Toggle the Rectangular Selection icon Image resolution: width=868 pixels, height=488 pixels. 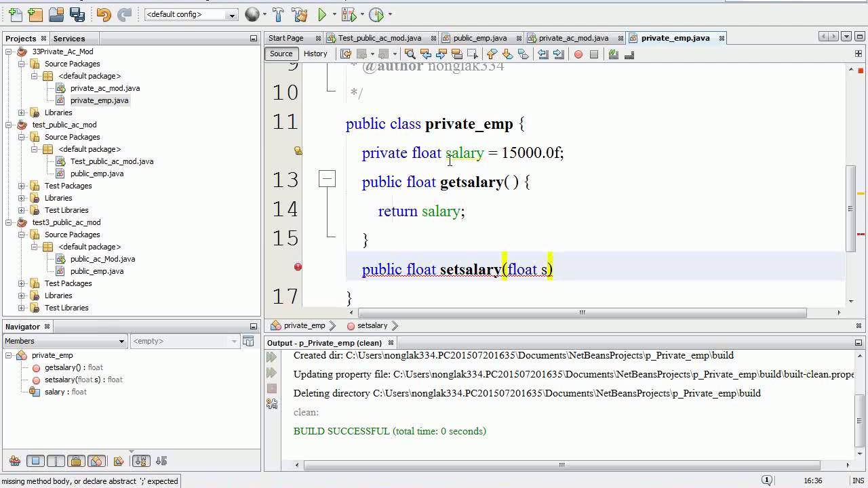[x=473, y=54]
